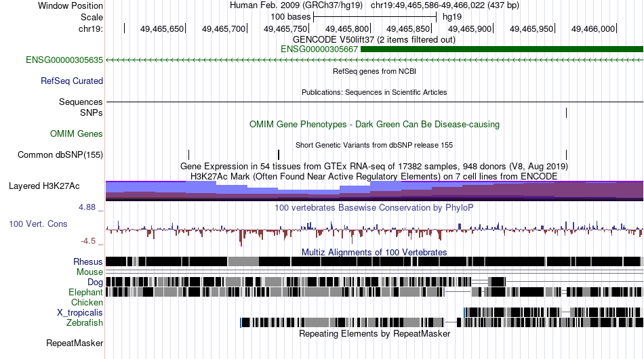Click the SNPs track label

click(x=92, y=112)
